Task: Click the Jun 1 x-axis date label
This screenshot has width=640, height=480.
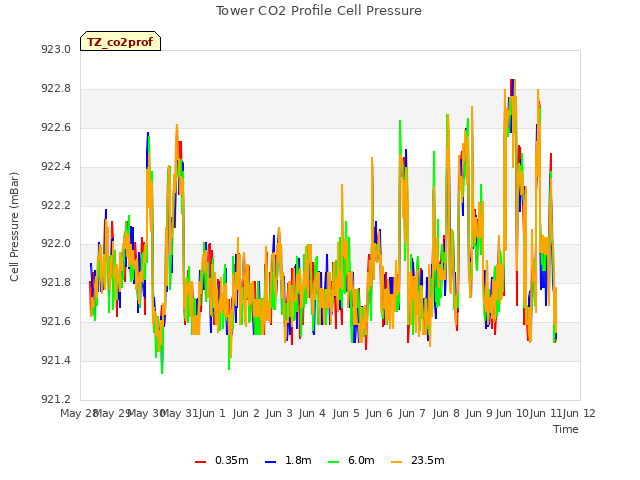Action: tap(212, 413)
